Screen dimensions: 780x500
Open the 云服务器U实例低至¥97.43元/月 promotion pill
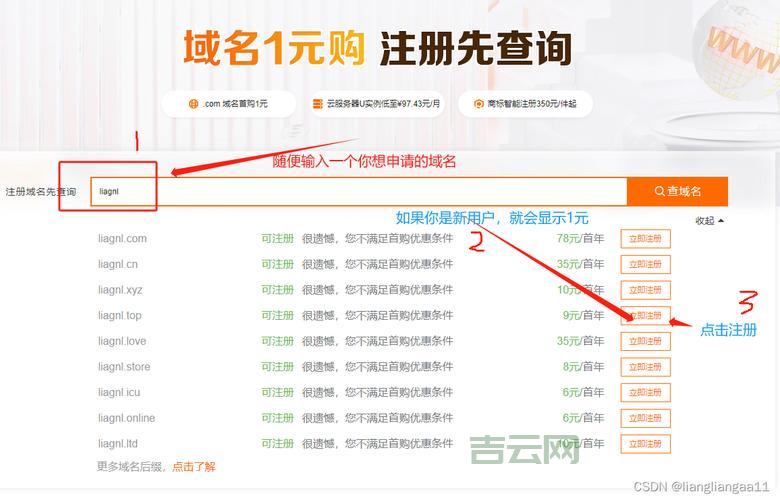[x=377, y=104]
